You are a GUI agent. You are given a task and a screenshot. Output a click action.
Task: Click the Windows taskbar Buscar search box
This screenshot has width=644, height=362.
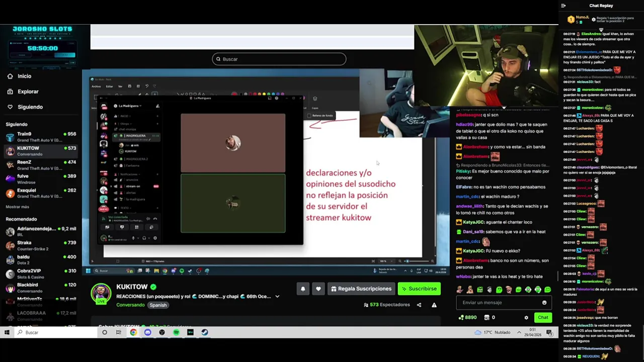pyautogui.click(x=56, y=332)
